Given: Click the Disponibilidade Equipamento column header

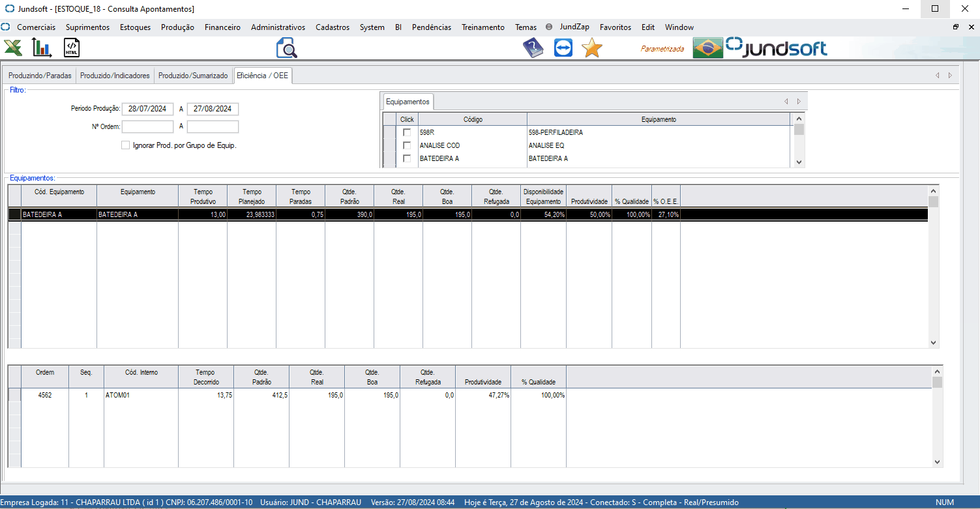Looking at the screenshot, I should tap(543, 196).
